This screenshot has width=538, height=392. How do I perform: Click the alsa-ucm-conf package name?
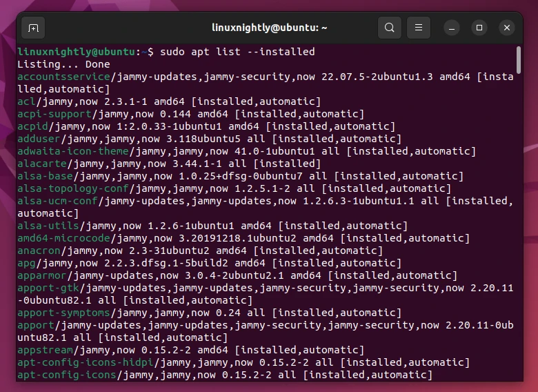58,201
